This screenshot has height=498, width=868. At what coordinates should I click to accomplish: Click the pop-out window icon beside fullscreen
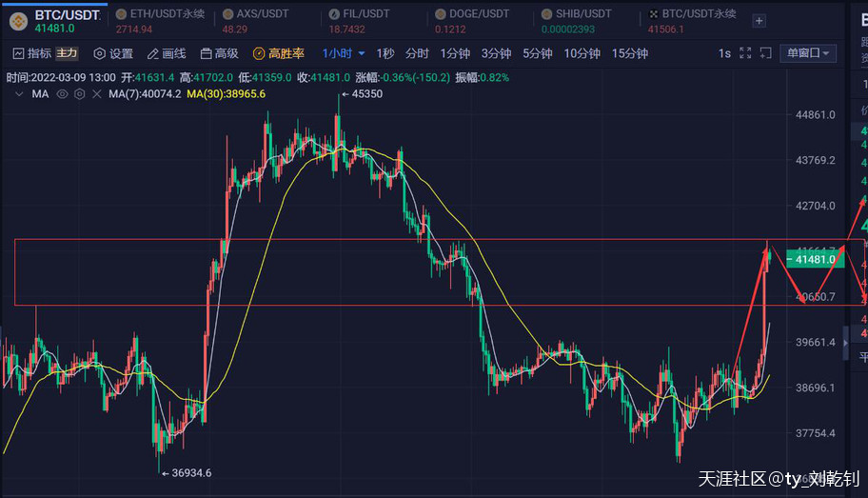[765, 53]
